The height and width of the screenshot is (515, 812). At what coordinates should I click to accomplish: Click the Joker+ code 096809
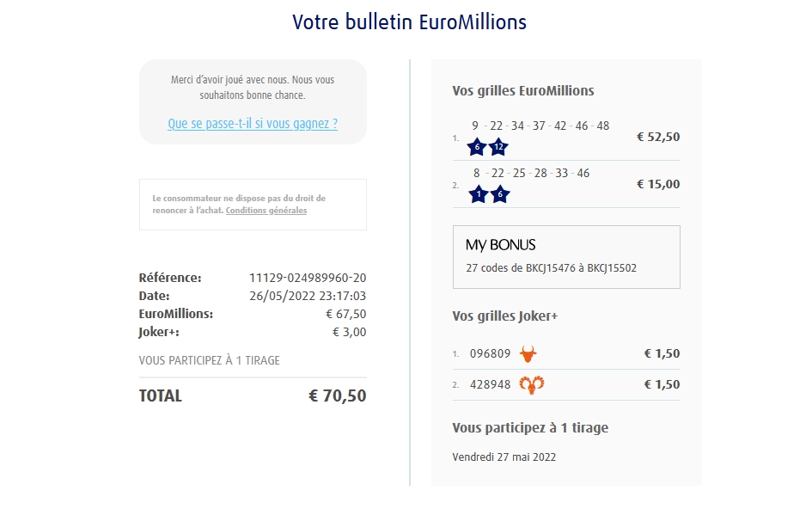click(x=491, y=353)
